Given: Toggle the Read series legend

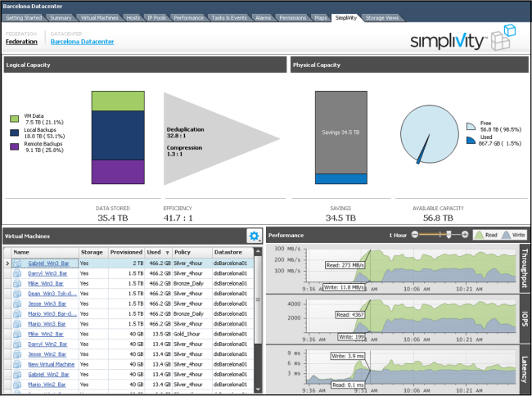Looking at the screenshot, I should 486,235.
